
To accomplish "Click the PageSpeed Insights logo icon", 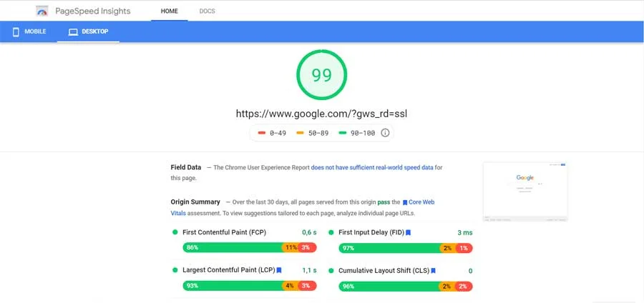I will (42, 11).
